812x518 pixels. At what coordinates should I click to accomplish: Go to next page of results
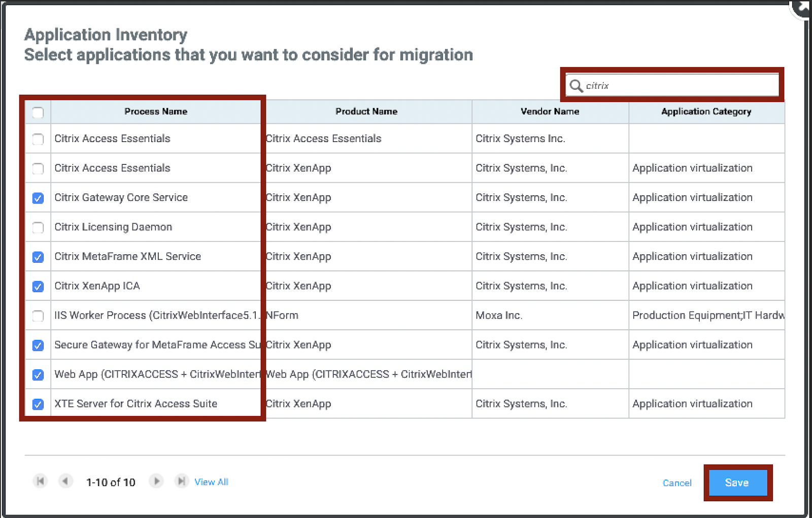click(x=156, y=481)
